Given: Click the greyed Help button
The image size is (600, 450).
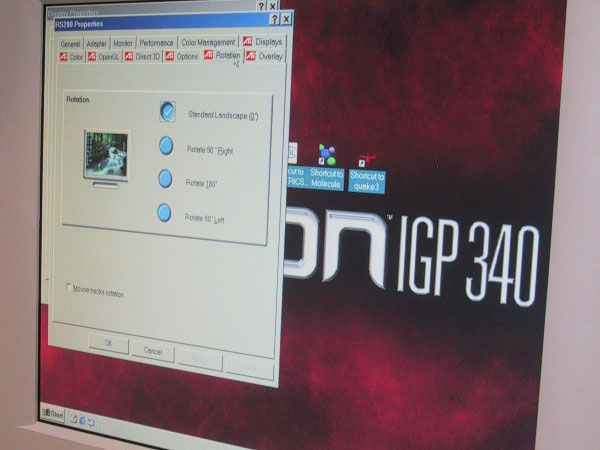Looking at the screenshot, I should 249,368.
